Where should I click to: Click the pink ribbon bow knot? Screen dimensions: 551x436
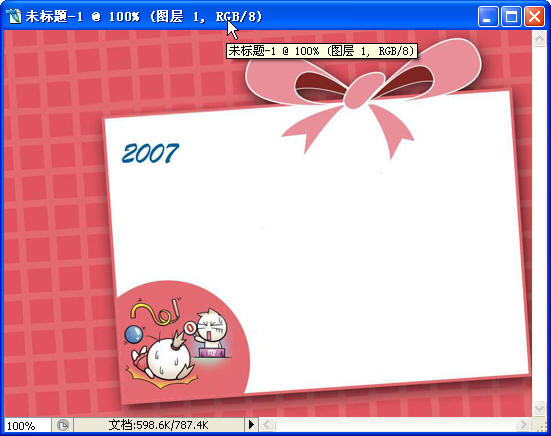pos(364,90)
